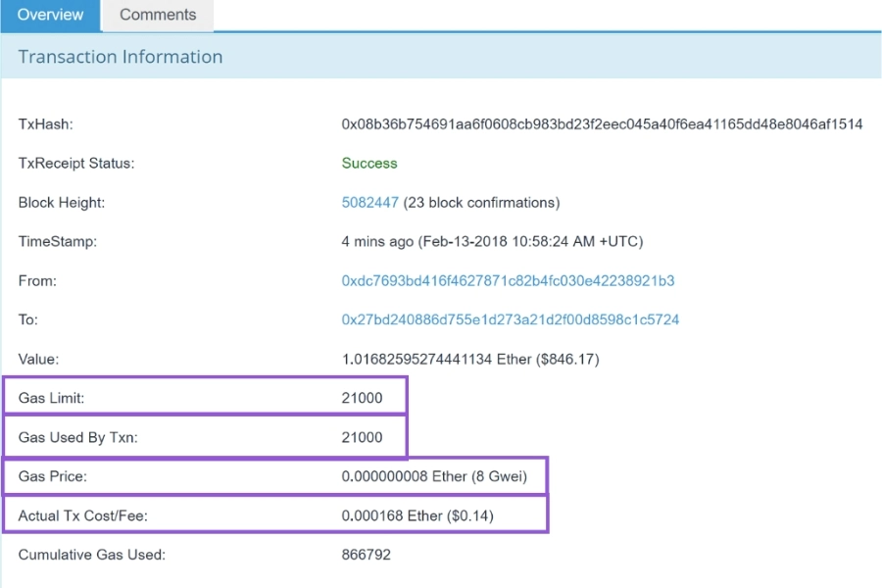The image size is (882, 588).
Task: Click the Gas Limit: label
Action: (51, 398)
